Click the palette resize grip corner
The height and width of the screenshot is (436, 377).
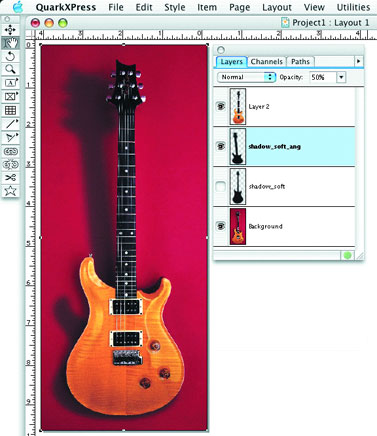360,256
